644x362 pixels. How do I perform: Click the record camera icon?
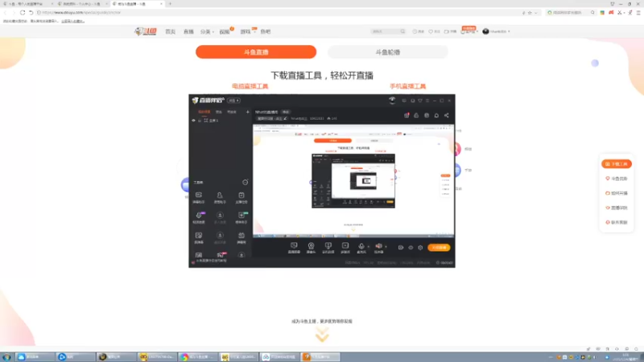pyautogui.click(x=401, y=248)
